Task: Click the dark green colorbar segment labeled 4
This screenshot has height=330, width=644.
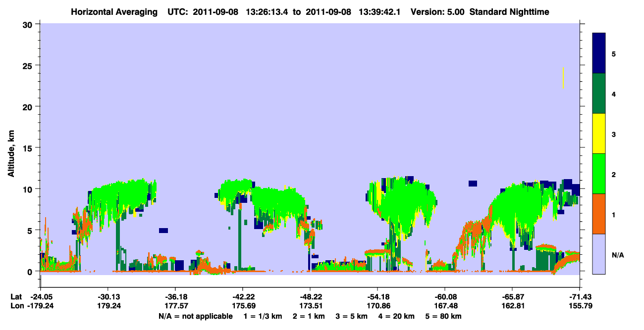Action: click(x=599, y=94)
